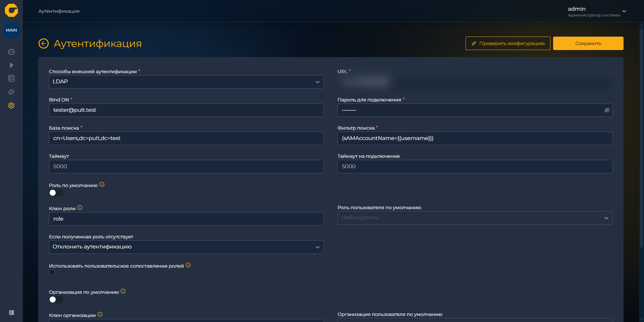644x322 pixels.
Task: Click Сохранить button
Action: 588,43
